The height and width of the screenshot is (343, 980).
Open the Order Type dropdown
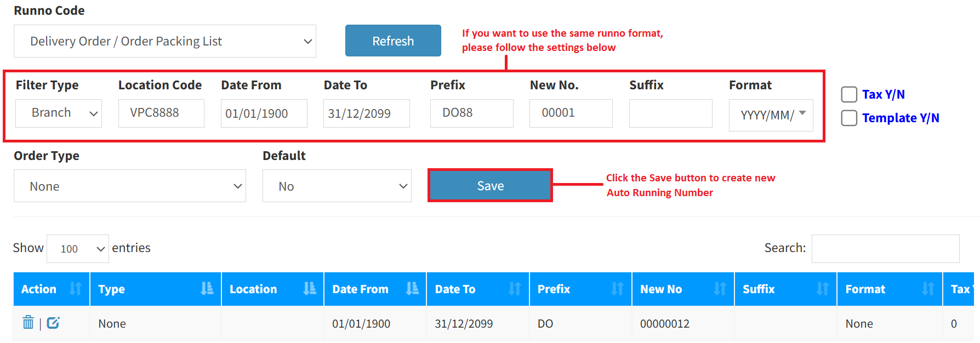(x=129, y=186)
